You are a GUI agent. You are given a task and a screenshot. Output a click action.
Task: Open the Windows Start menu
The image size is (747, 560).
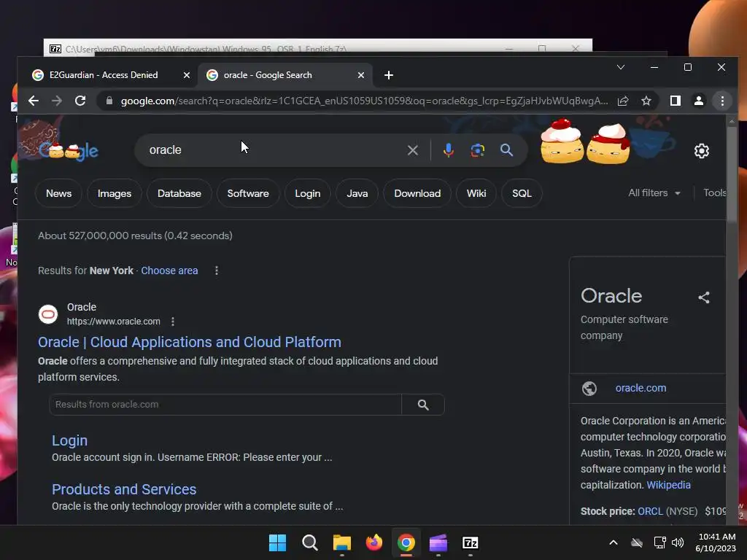(x=277, y=542)
